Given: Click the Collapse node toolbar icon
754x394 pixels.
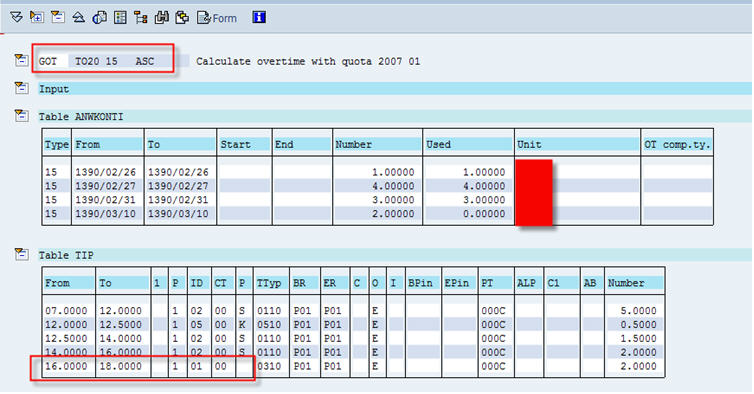Looking at the screenshot, I should coord(58,18).
